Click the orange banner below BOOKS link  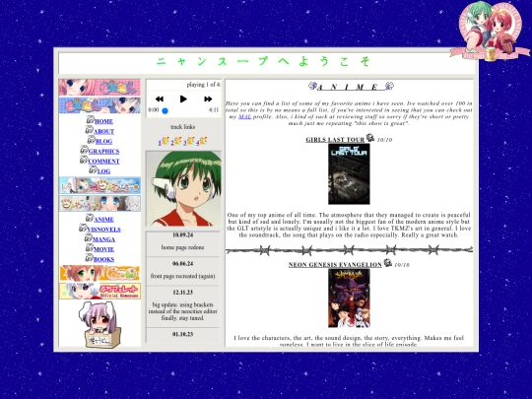click(x=100, y=273)
